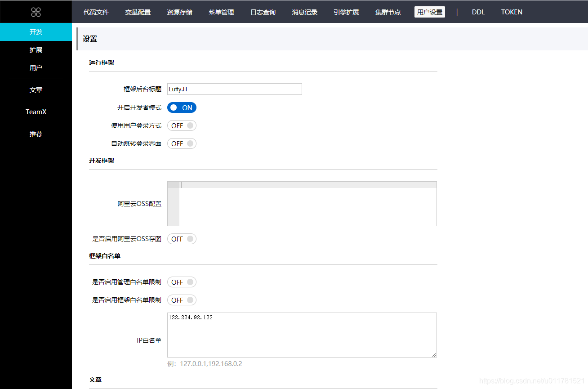Open the 用户 sidebar entry
This screenshot has height=389, width=588.
pos(36,67)
